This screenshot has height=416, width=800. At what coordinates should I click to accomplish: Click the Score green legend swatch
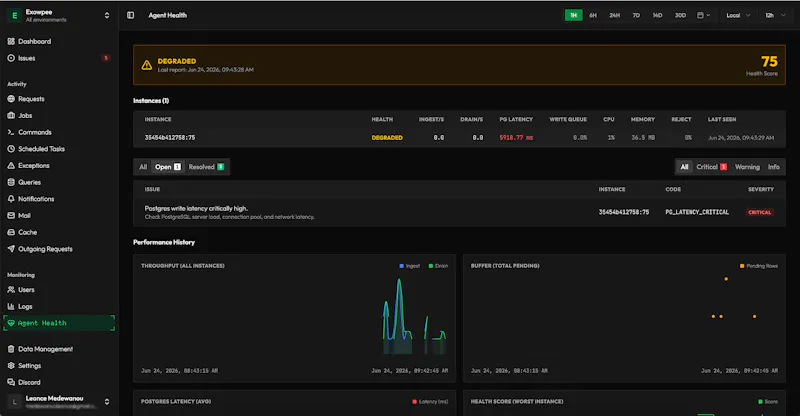click(761, 402)
